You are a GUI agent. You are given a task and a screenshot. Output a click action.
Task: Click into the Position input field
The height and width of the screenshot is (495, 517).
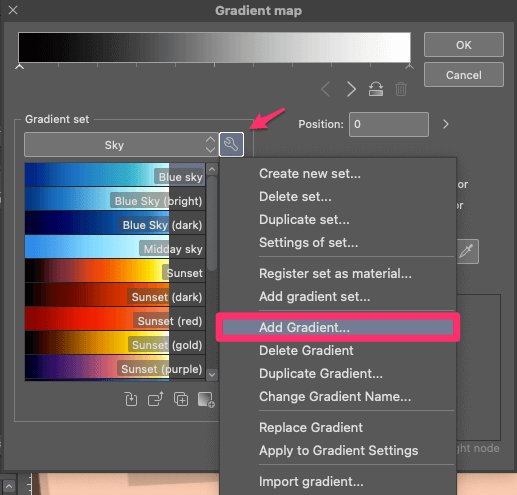tap(389, 124)
